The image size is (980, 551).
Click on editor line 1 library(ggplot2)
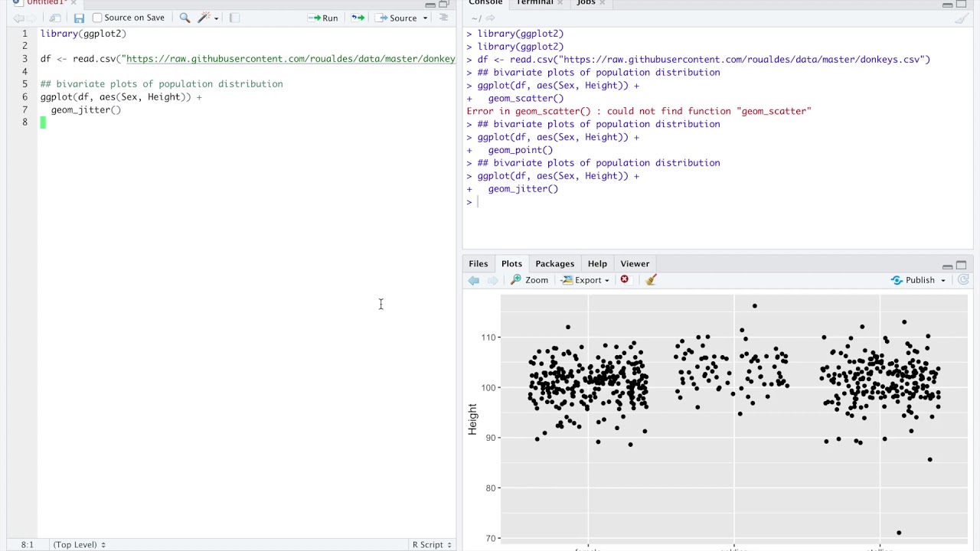[83, 34]
